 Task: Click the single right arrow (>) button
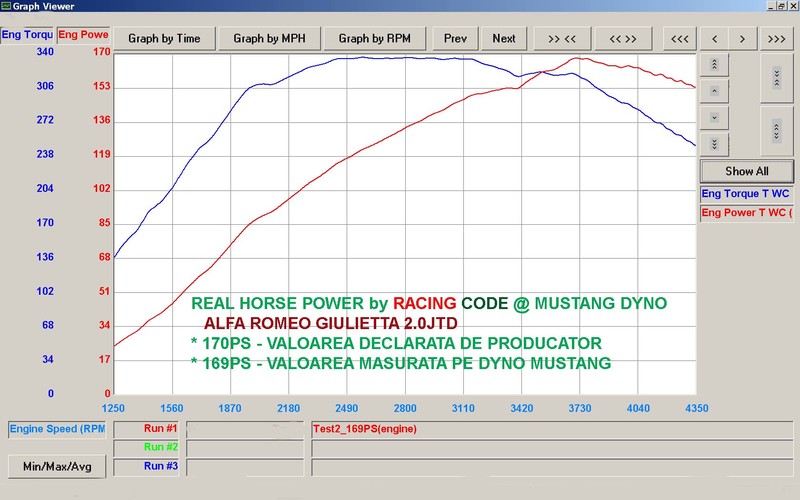tap(742, 39)
